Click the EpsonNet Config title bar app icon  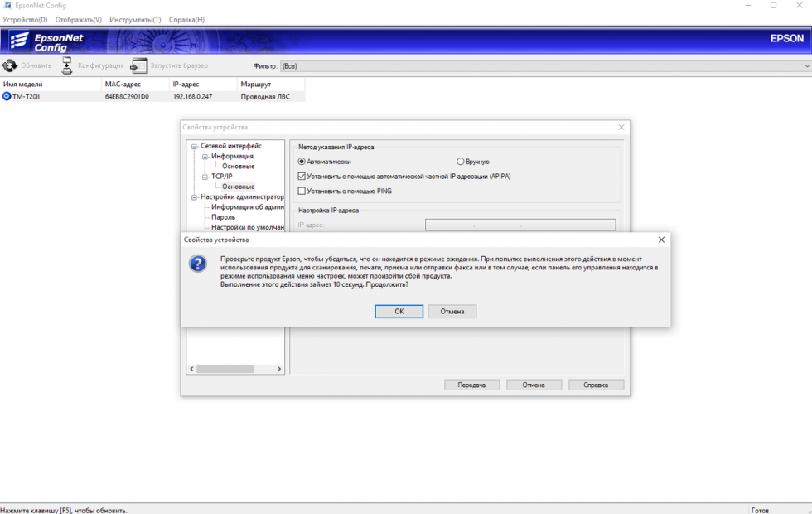tap(7, 6)
